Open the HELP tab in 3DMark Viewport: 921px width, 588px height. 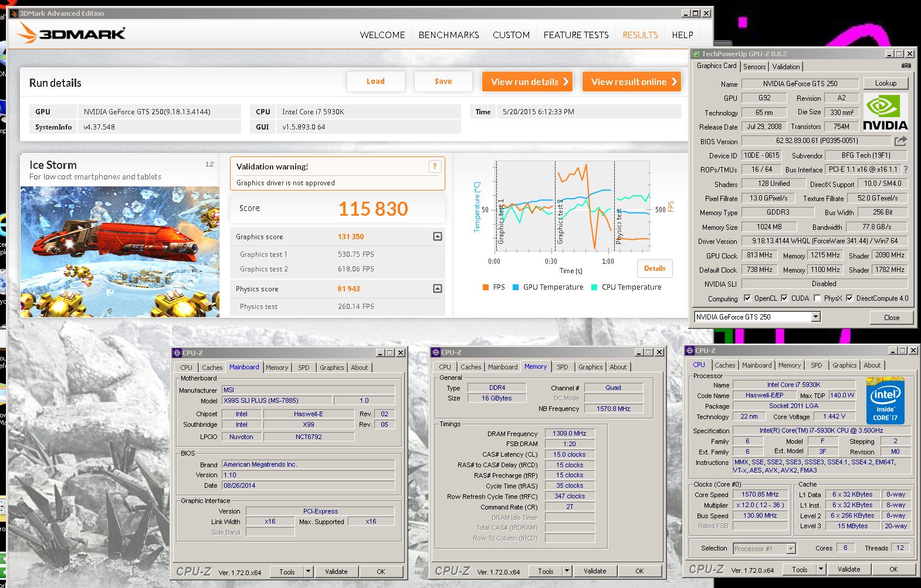click(x=682, y=35)
